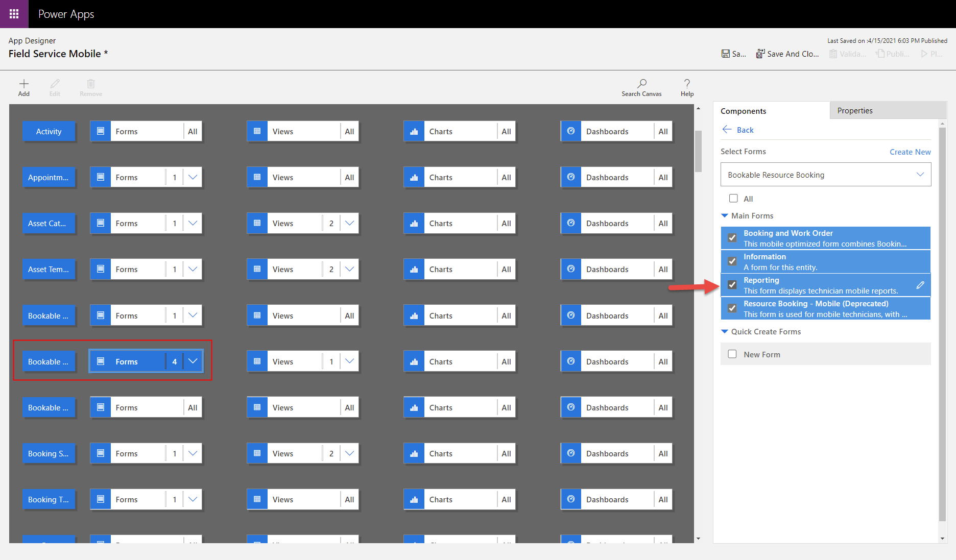956x560 pixels.
Task: Click the Play icon in header
Action: coord(924,54)
